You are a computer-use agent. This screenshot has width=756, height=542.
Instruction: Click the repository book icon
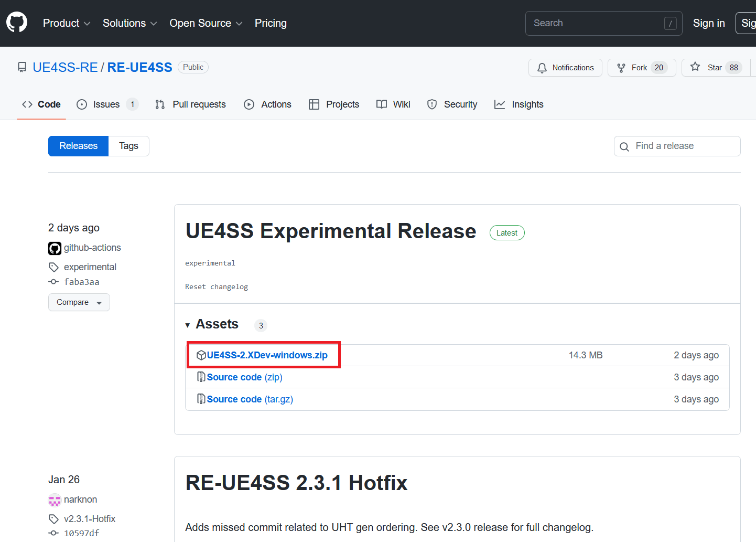click(x=22, y=67)
